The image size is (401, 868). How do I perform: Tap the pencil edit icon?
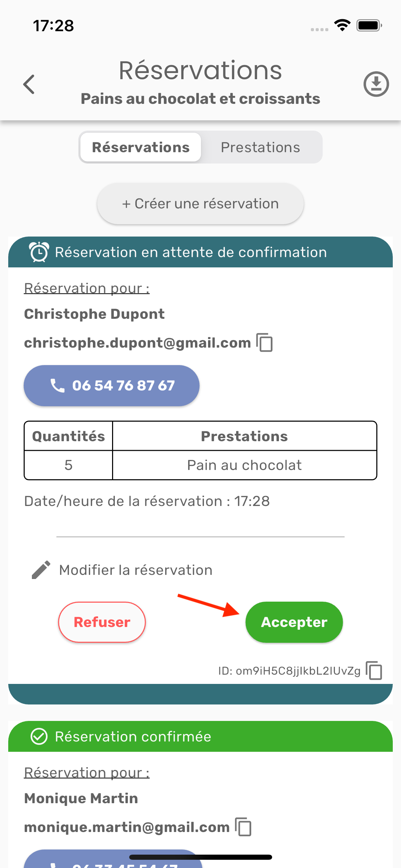coord(41,570)
